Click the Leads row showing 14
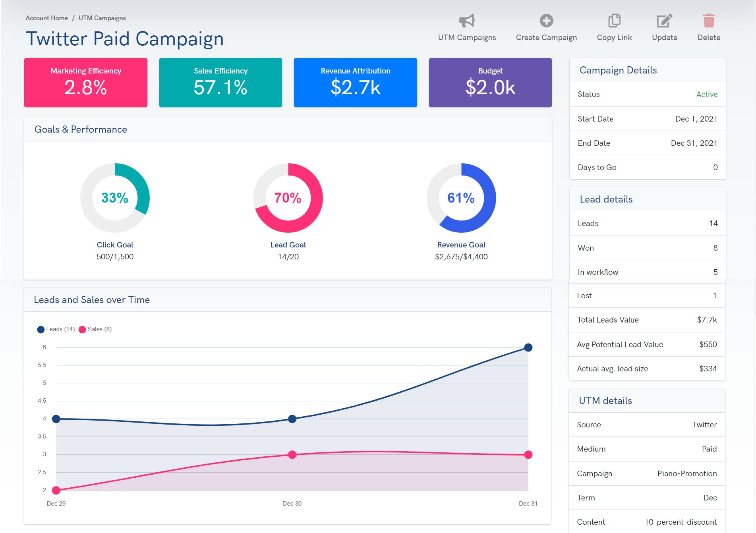The image size is (756, 533). [648, 224]
